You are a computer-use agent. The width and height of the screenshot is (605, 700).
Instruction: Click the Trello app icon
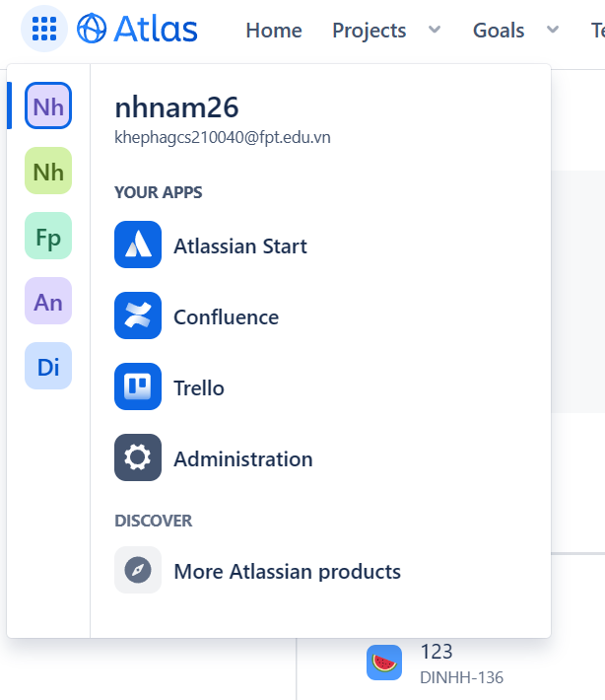[138, 386]
